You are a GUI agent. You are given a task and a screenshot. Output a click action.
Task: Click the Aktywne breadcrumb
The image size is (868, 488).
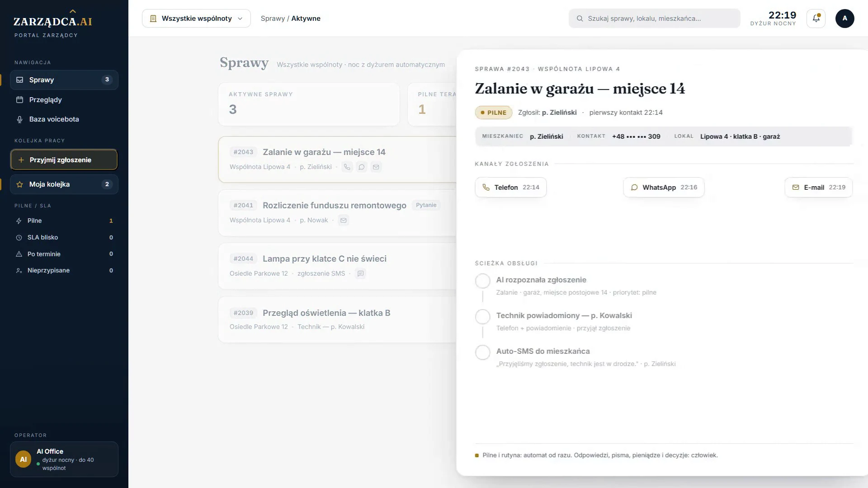(306, 19)
